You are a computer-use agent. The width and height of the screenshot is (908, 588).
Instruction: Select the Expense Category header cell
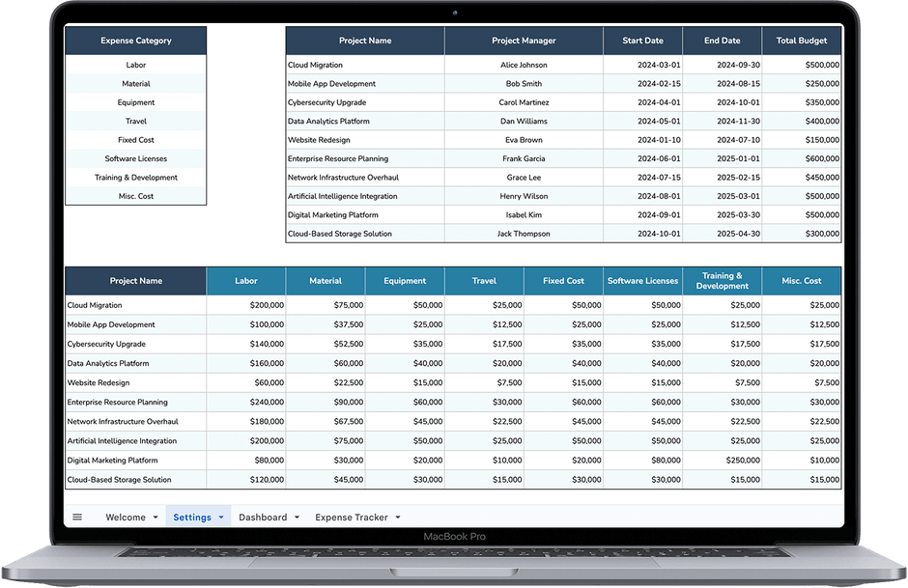coord(136,41)
